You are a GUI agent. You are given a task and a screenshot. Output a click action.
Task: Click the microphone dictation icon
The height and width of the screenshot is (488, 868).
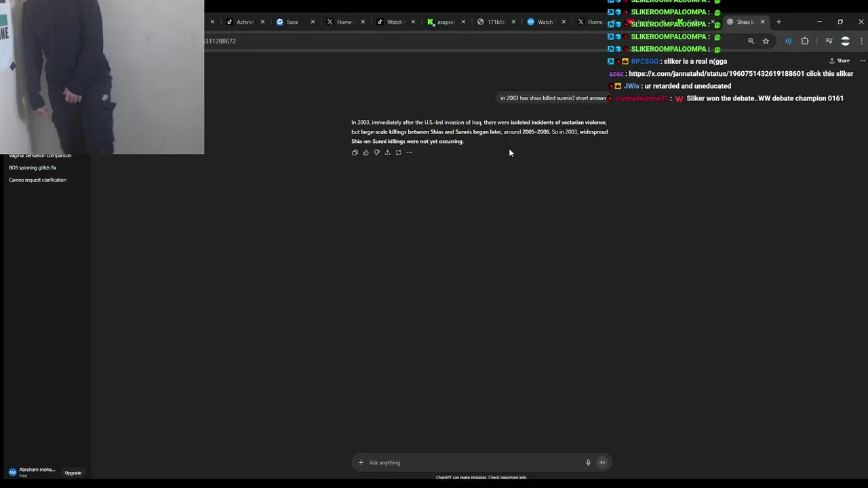(588, 462)
